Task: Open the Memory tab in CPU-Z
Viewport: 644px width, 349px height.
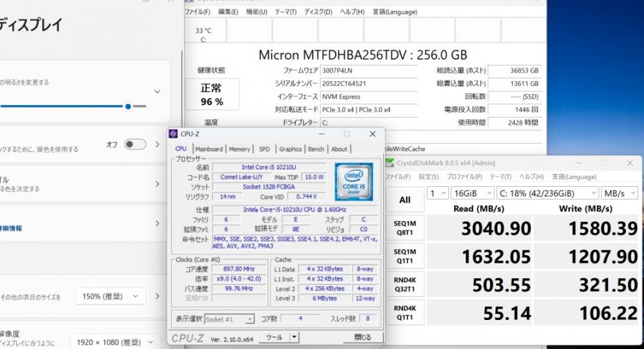Action: click(x=240, y=149)
